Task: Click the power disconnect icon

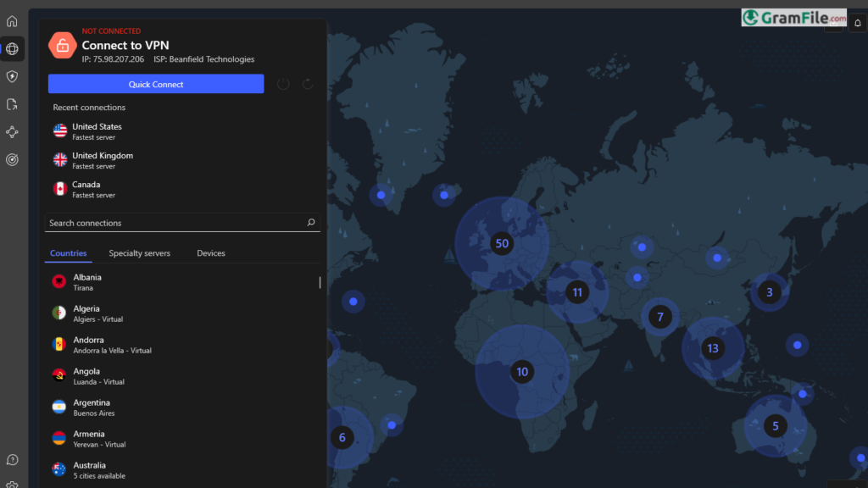Action: 283,84
